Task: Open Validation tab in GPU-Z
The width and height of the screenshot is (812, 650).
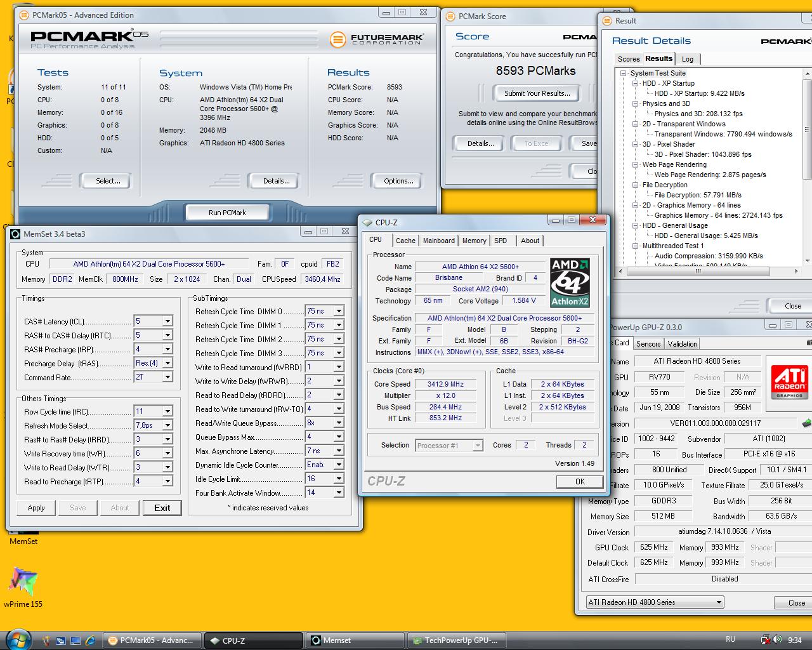Action: click(683, 343)
